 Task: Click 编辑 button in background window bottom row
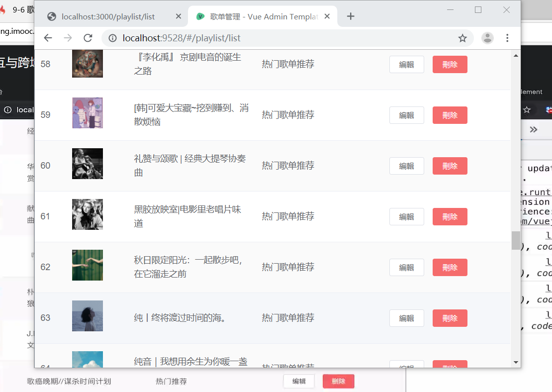[299, 381]
